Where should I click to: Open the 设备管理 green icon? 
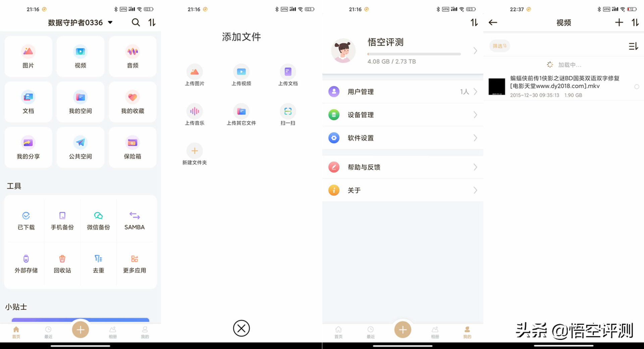(x=334, y=115)
